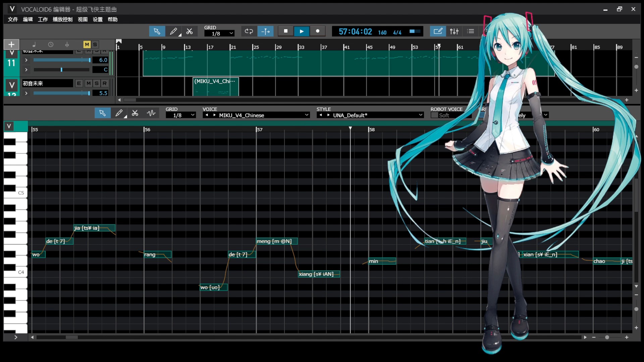Open 文件 menu

tap(13, 19)
